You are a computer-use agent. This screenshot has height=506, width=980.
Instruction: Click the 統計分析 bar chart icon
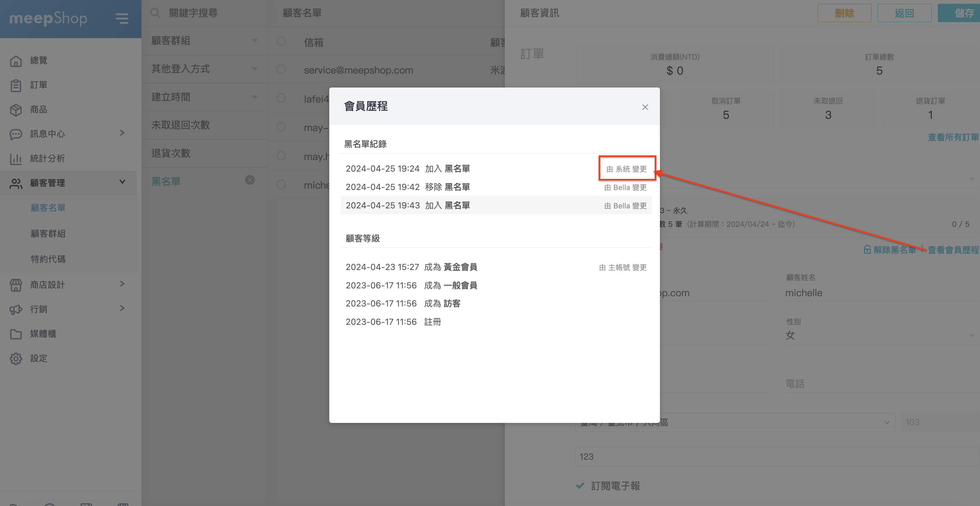click(x=16, y=158)
